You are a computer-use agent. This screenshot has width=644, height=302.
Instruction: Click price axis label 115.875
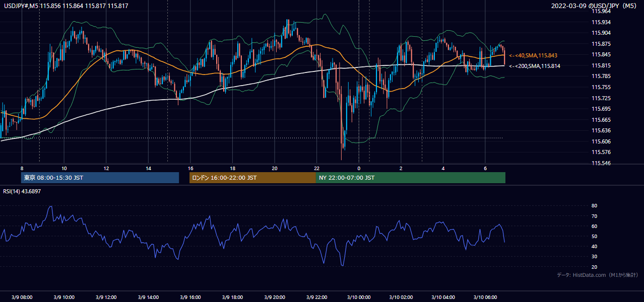[x=601, y=44]
